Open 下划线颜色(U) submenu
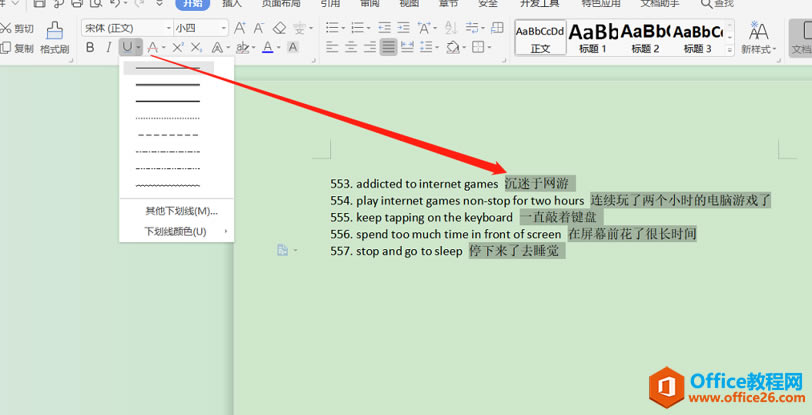This screenshot has width=812, height=415. (177, 232)
